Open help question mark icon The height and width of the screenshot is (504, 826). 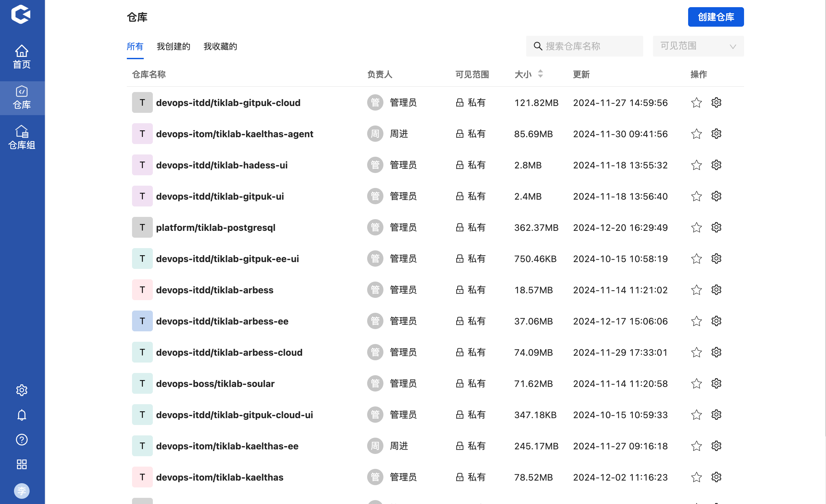click(x=22, y=440)
